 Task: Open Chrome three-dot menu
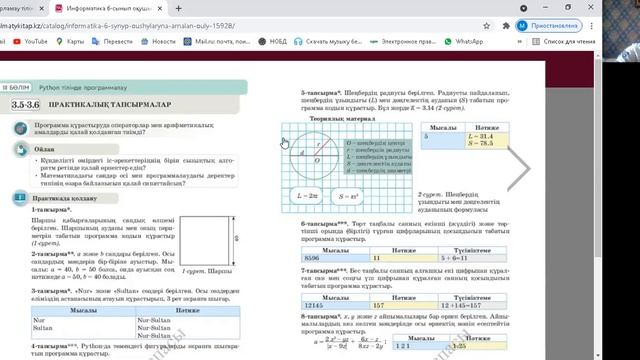pos(591,26)
